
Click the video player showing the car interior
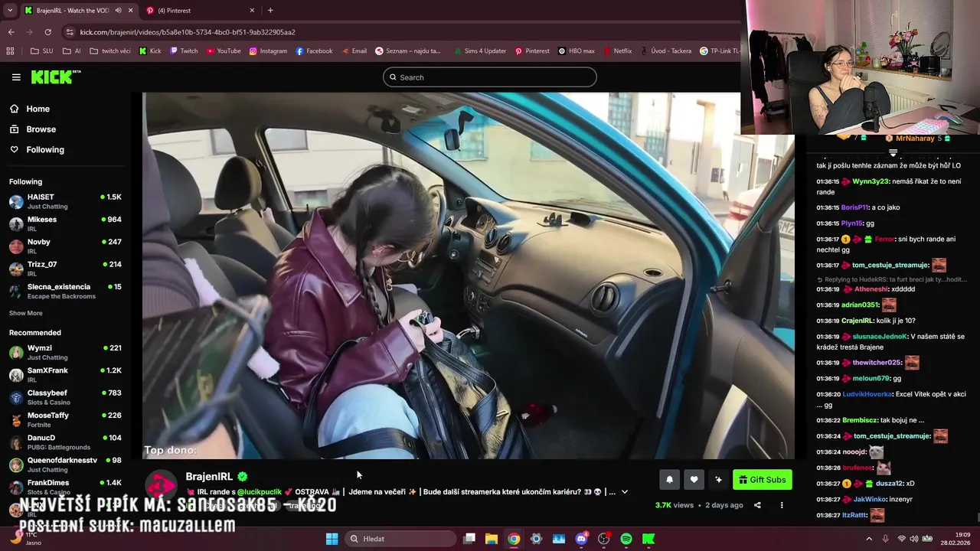coord(468,275)
